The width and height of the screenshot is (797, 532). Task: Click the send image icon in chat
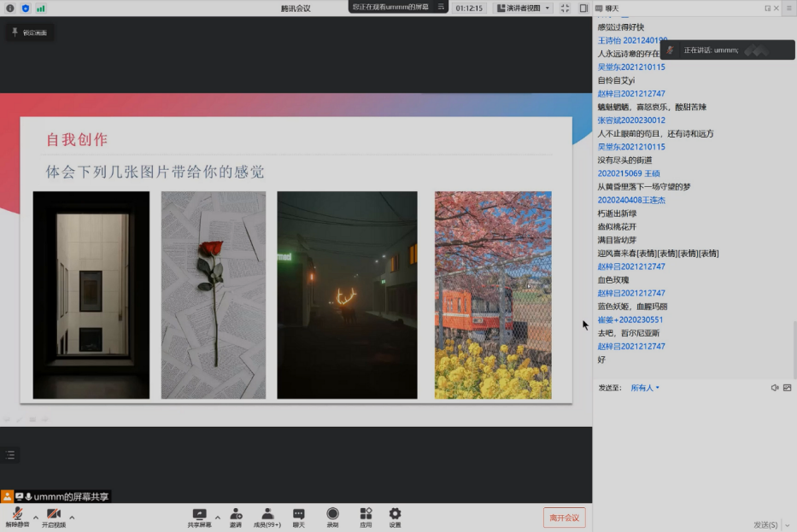[788, 388]
